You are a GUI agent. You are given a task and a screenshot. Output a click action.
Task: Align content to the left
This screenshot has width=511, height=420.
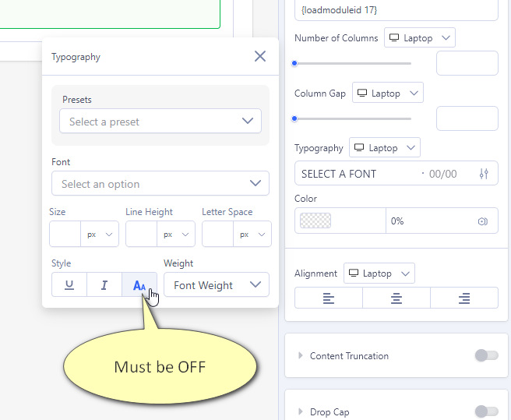pos(329,298)
